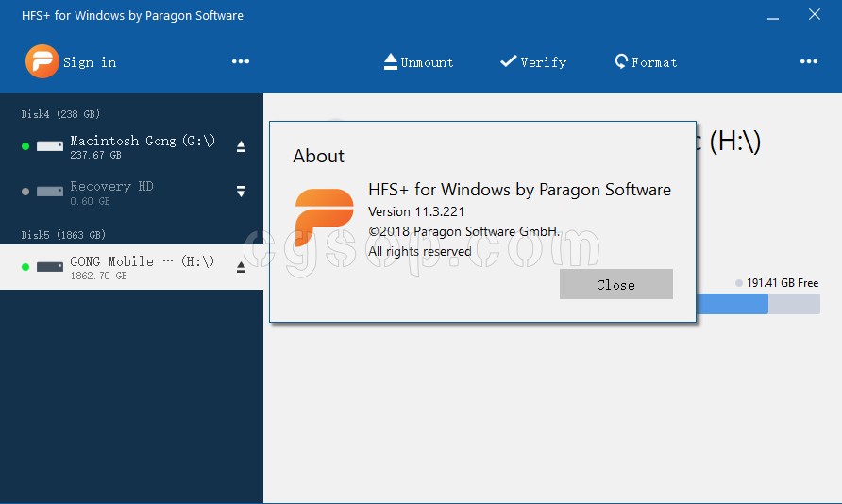
Task: Click Macintosh Gong drive icon
Action: coord(49,146)
